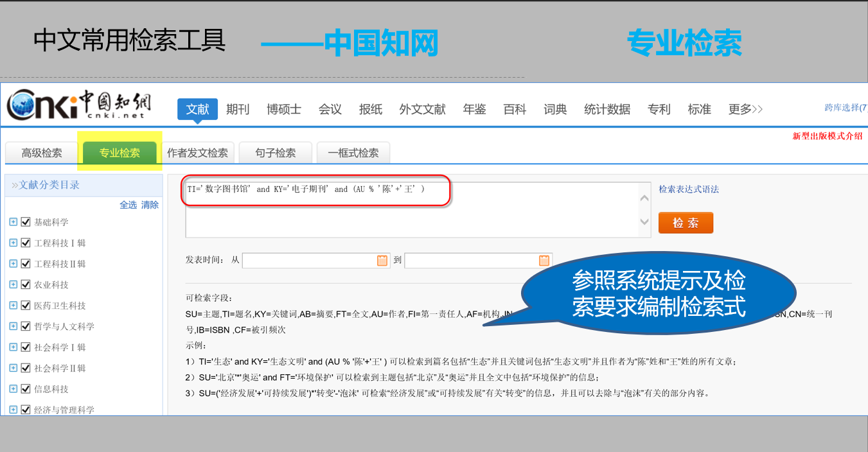Select 报纸 database tab

coord(371,109)
